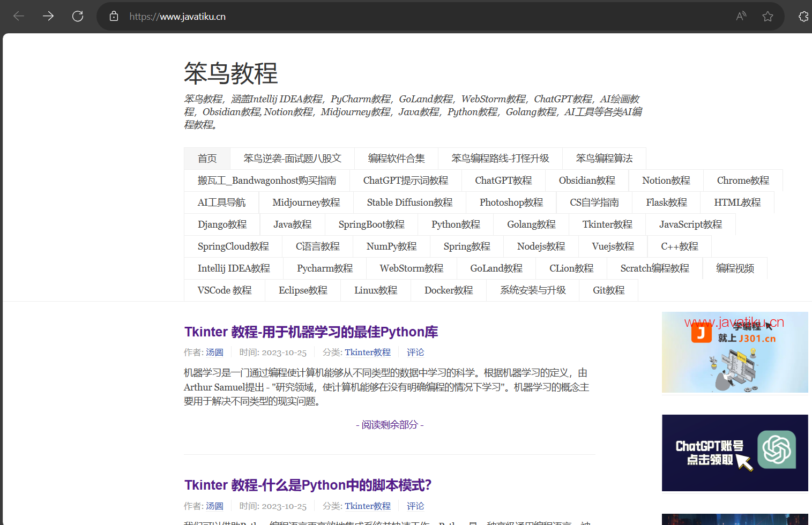Screen dimensions: 812x525
Task: Open C++教程 menu item
Action: pos(680,246)
